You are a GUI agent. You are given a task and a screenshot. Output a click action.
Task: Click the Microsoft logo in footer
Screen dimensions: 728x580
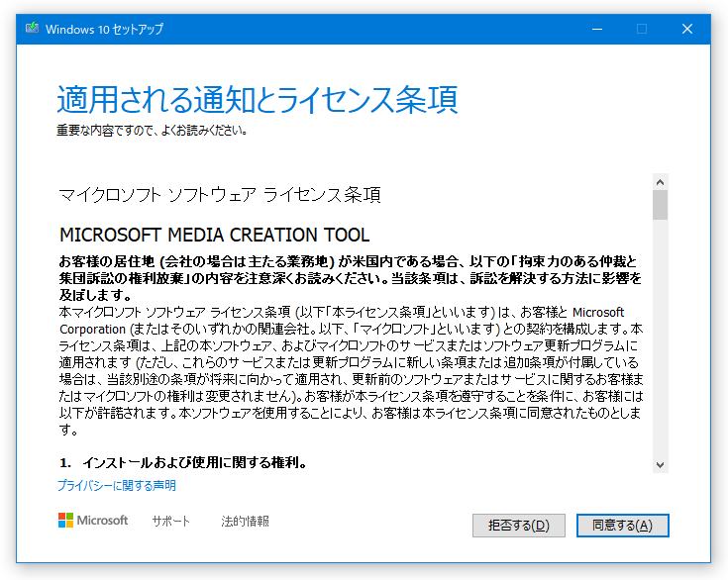tap(93, 521)
